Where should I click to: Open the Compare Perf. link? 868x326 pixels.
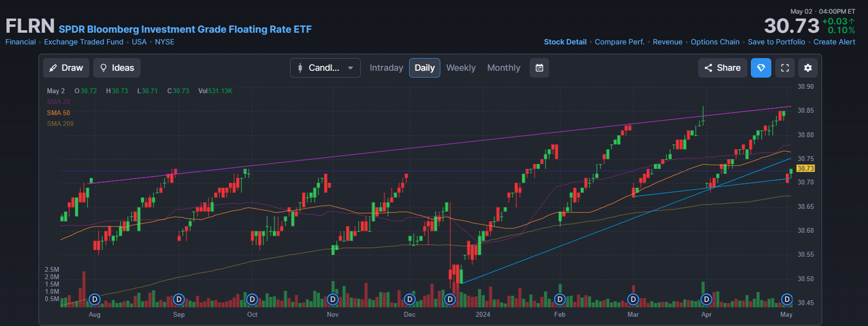[x=620, y=42]
